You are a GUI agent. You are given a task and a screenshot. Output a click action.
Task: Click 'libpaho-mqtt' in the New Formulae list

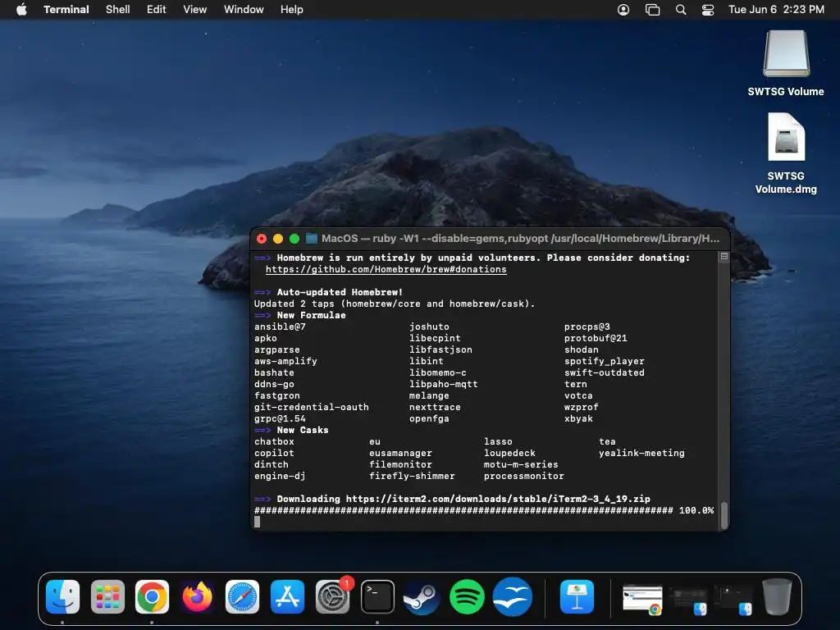click(x=444, y=384)
